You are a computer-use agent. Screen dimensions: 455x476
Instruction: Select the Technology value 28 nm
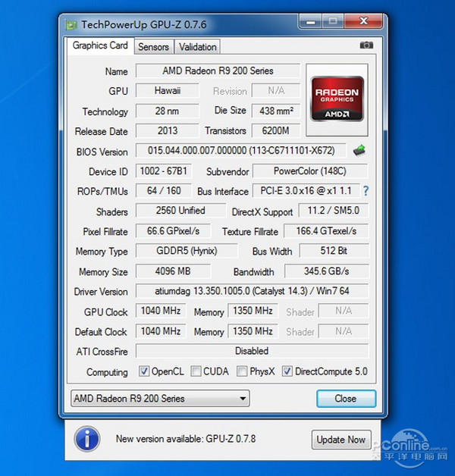(168, 111)
